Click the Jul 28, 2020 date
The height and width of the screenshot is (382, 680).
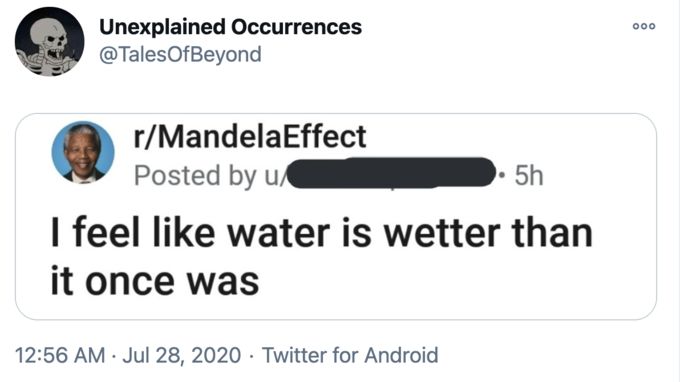point(182,355)
